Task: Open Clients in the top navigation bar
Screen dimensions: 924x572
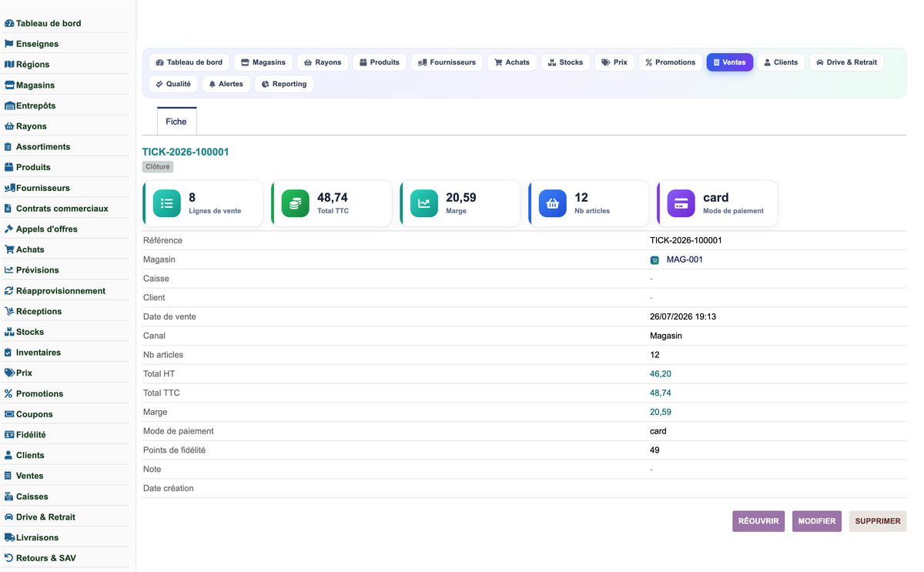Action: tap(781, 62)
